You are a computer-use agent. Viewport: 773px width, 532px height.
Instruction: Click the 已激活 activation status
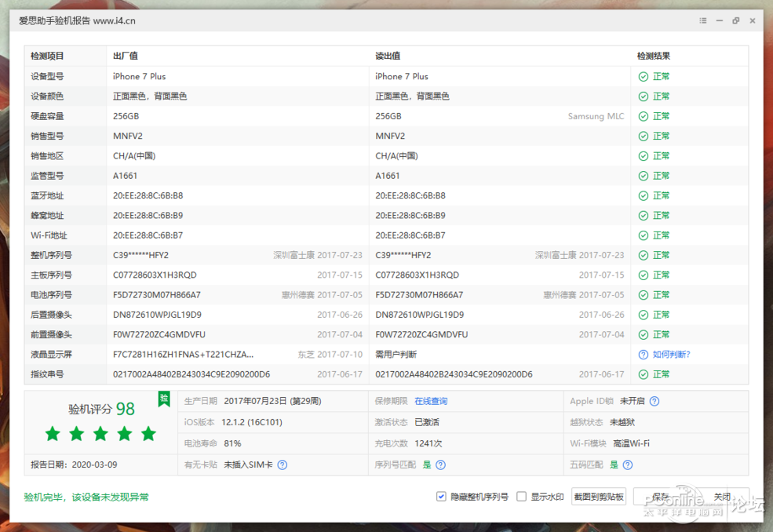pyautogui.click(x=427, y=423)
